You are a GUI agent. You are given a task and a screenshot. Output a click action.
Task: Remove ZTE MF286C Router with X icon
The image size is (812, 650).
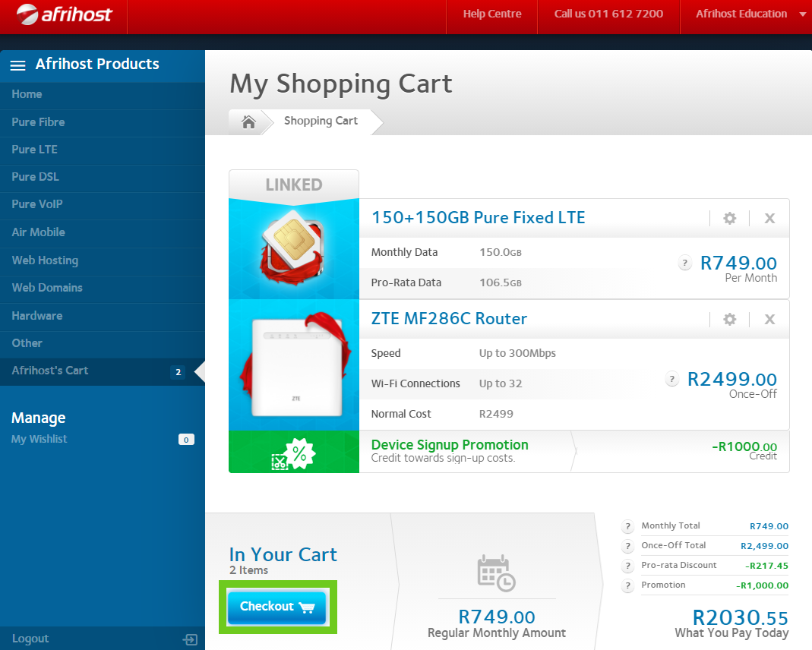point(769,320)
